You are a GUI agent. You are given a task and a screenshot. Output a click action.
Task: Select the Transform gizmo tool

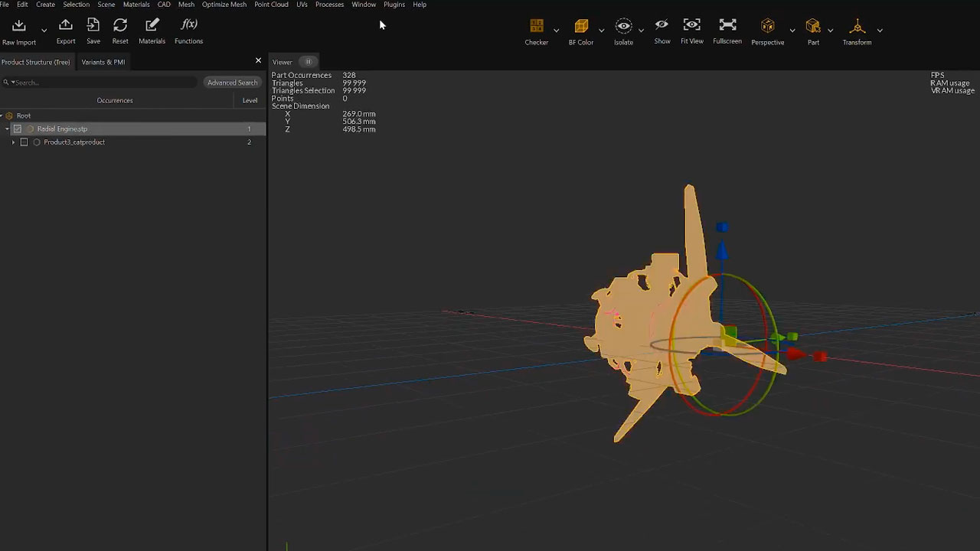[857, 27]
